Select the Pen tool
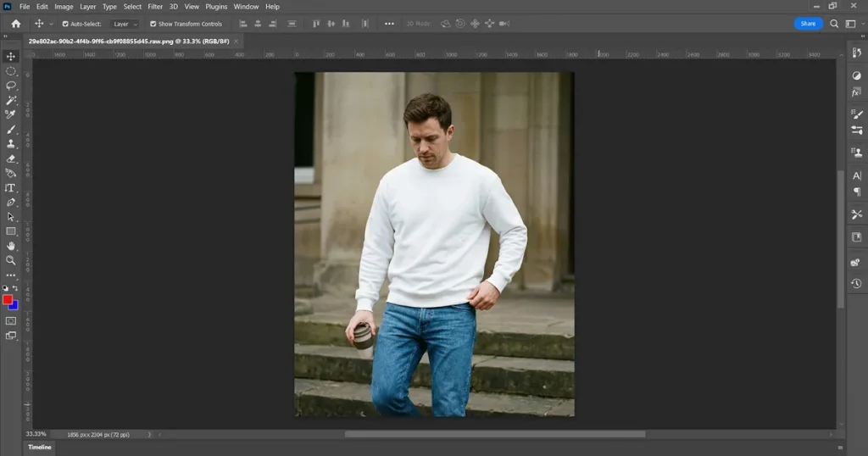Viewport: 868px width, 456px height. click(x=10, y=203)
